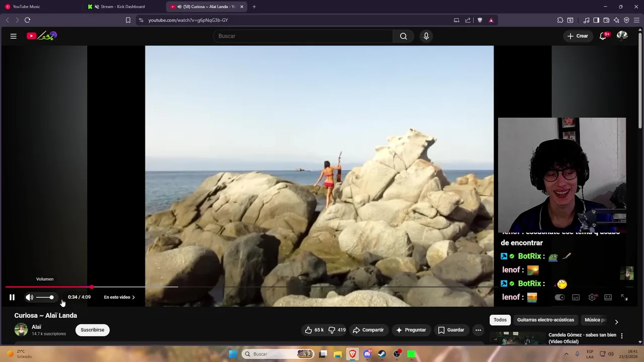Open the account avatar menu

pos(622,36)
